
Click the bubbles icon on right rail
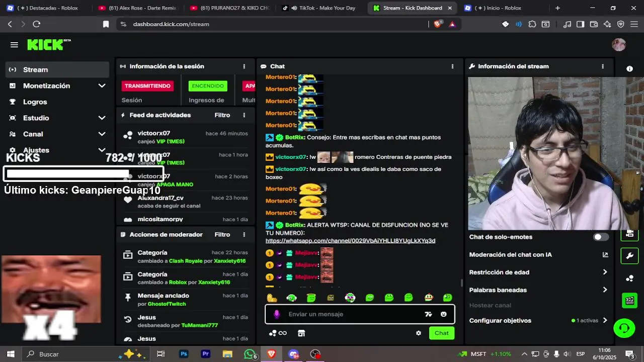pos(629,278)
